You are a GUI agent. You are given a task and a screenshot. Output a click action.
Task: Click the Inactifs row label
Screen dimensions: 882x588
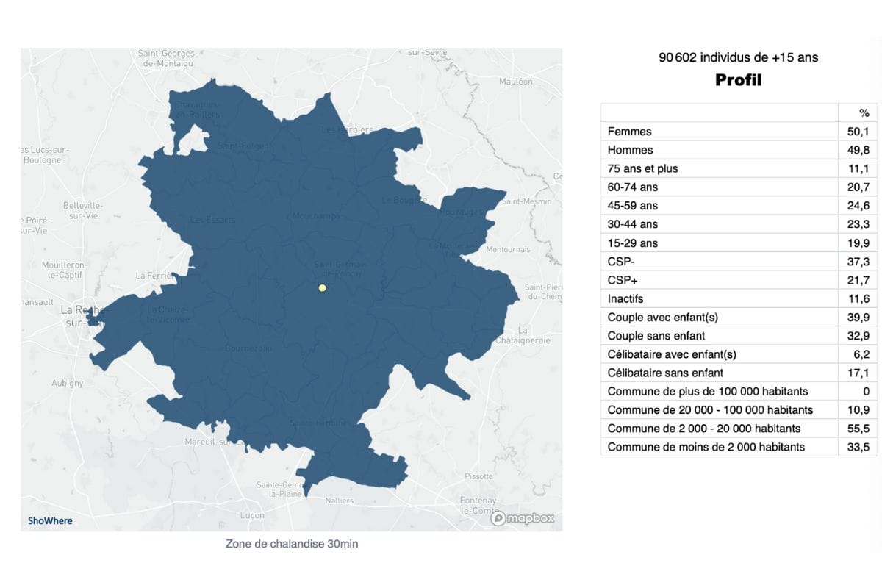625,298
